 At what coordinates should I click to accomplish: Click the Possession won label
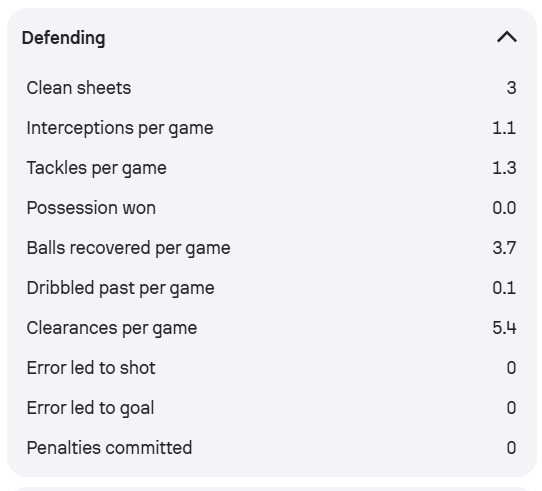point(91,208)
